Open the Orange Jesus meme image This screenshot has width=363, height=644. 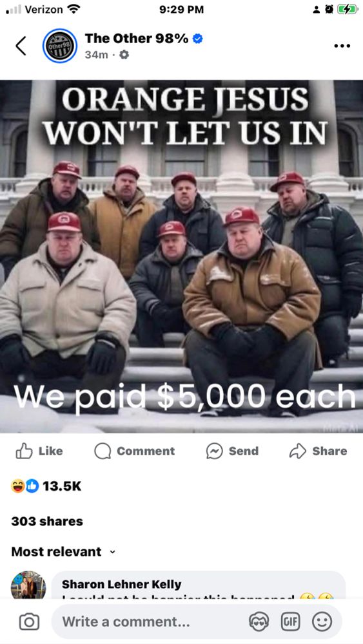(x=181, y=256)
